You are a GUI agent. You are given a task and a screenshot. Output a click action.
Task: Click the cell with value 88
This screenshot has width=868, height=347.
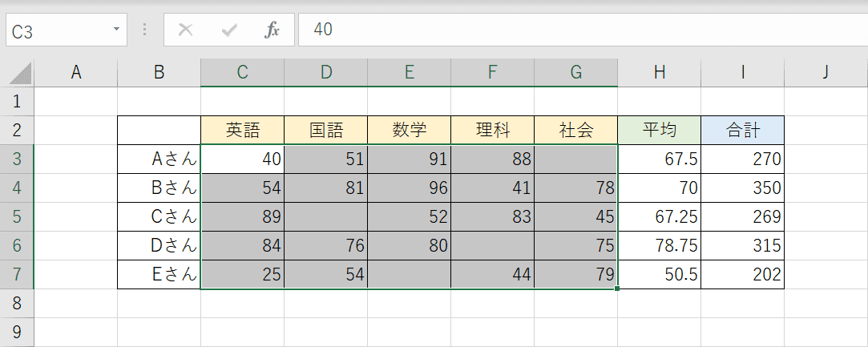pos(493,159)
